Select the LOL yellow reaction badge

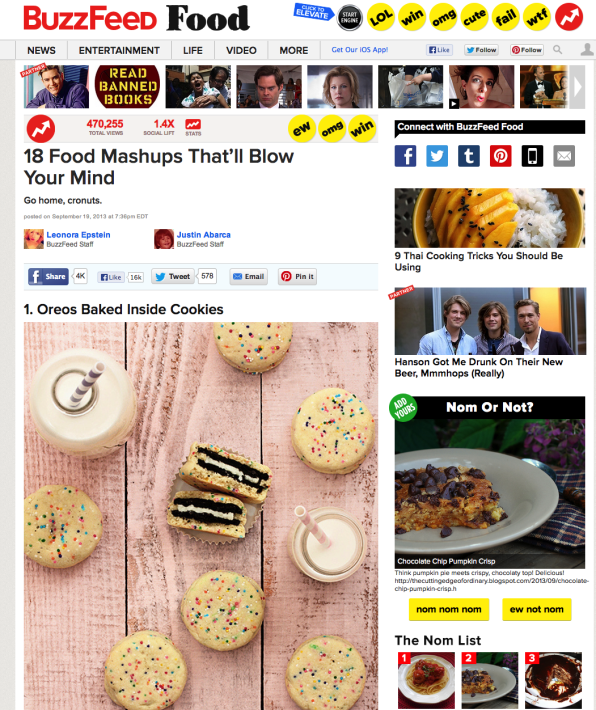(x=381, y=17)
